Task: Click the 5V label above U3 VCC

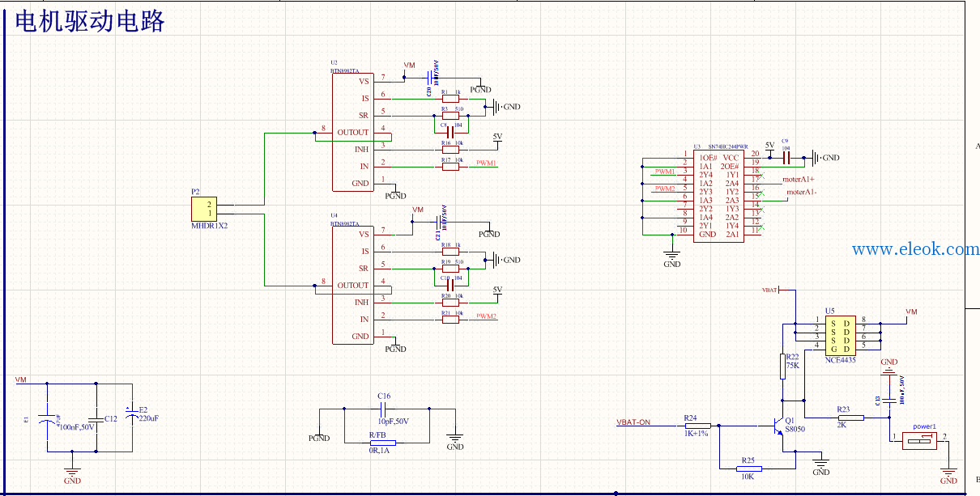Action: tap(769, 145)
